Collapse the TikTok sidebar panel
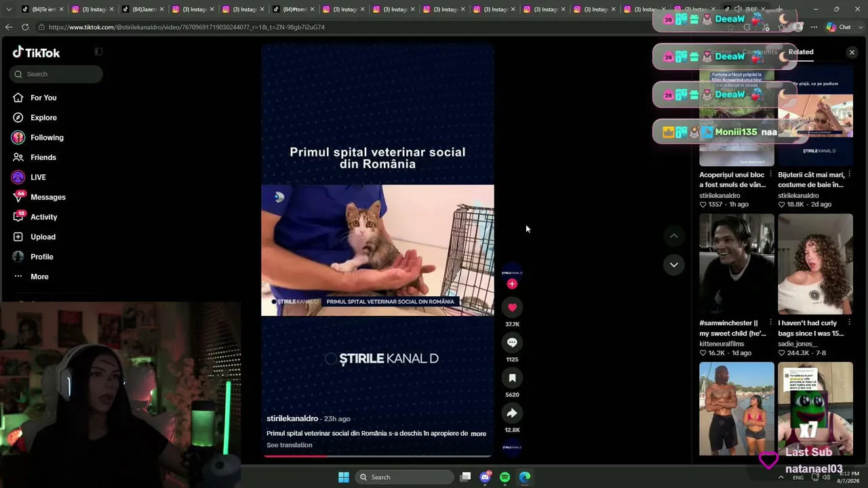This screenshot has width=868, height=488. click(x=98, y=52)
